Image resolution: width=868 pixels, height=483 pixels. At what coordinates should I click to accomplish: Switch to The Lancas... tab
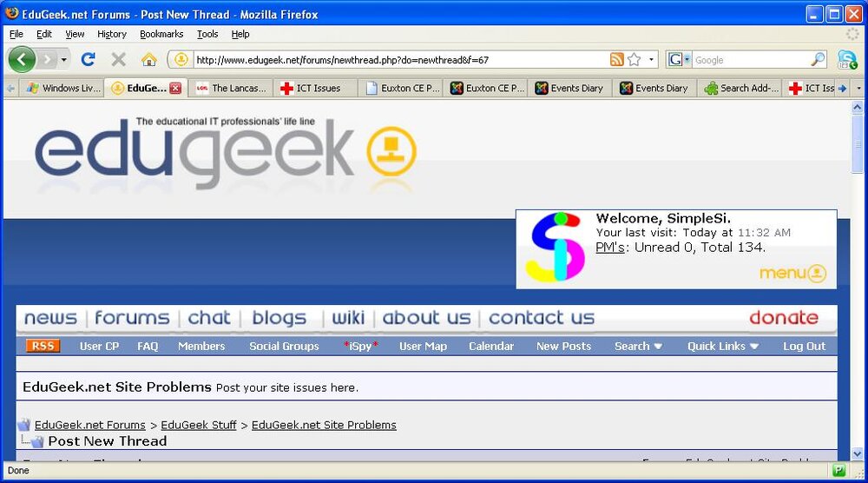coord(231,88)
